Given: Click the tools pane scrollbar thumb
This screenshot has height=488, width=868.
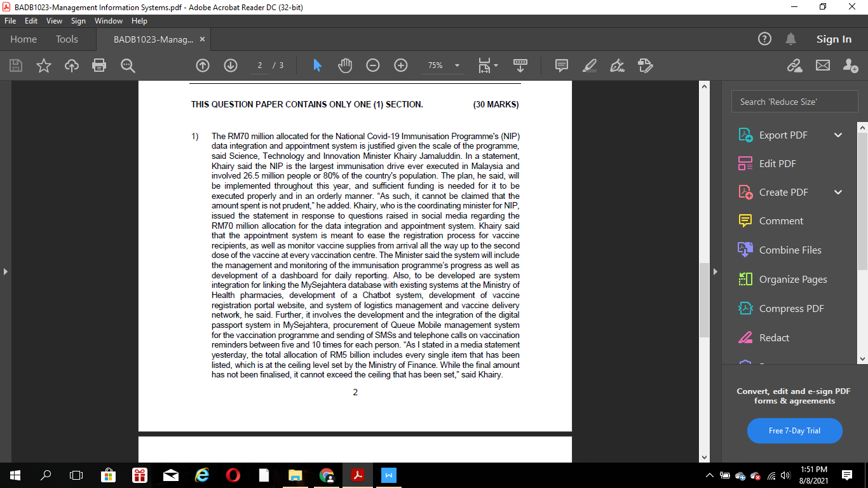Looking at the screenshot, I should (x=862, y=201).
